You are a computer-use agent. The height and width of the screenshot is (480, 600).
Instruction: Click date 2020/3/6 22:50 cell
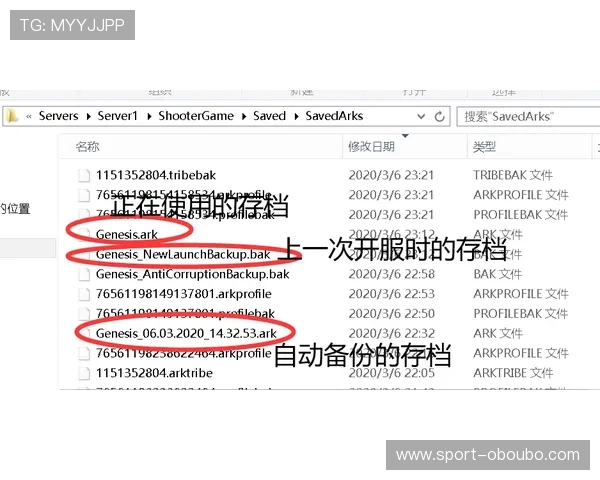(391, 314)
